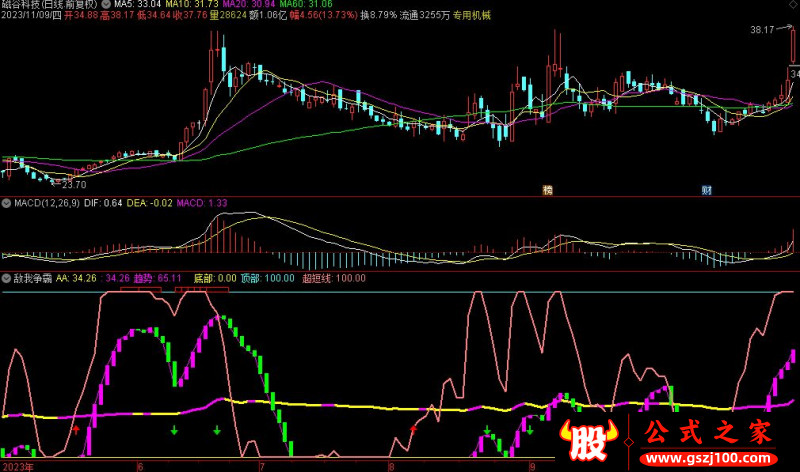Click the DEA: -0.02 value
The image size is (800, 472).
[149, 203]
